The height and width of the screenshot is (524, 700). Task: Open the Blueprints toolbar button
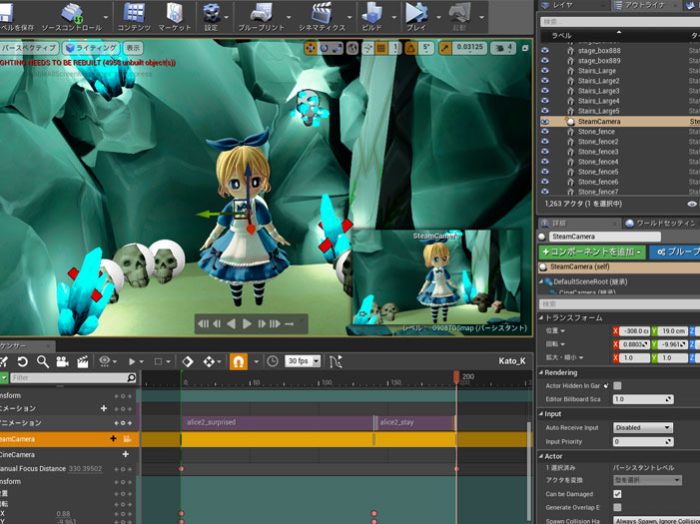point(261,17)
